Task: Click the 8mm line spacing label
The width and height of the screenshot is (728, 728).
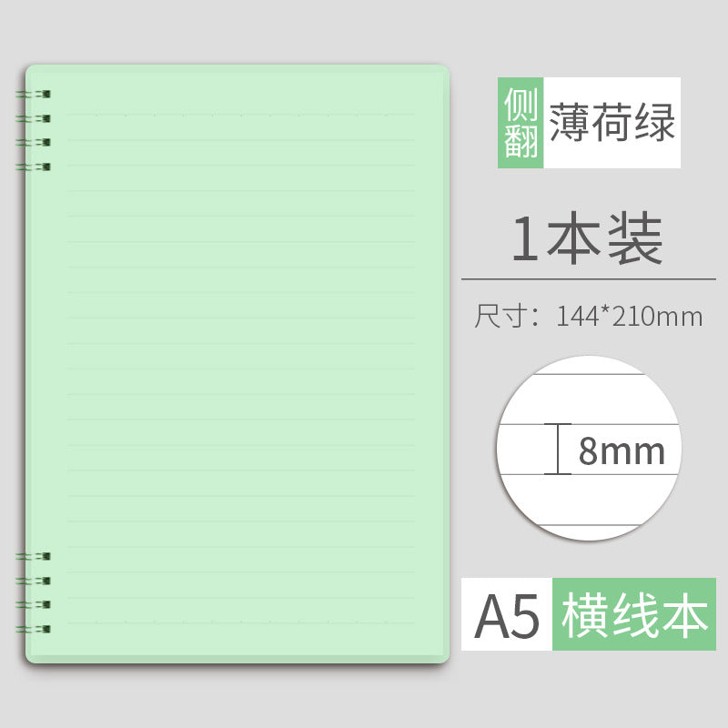Action: (x=622, y=450)
